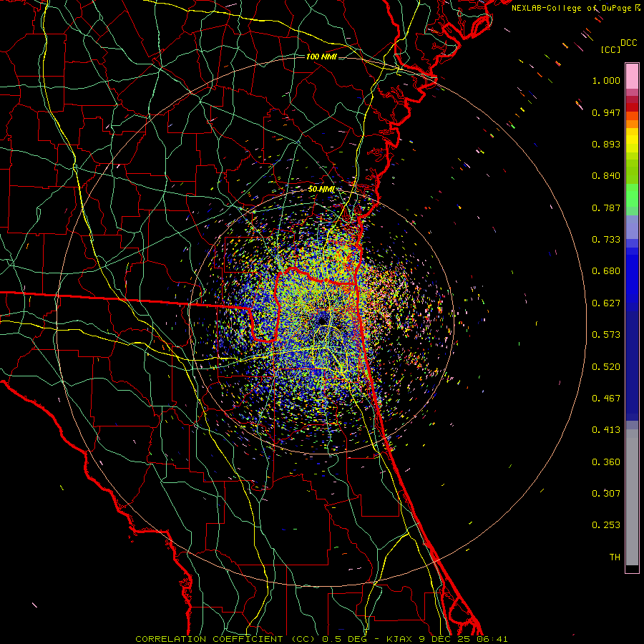Click the 0.467 legend value
The width and height of the screenshot is (644, 644).
pyautogui.click(x=606, y=399)
